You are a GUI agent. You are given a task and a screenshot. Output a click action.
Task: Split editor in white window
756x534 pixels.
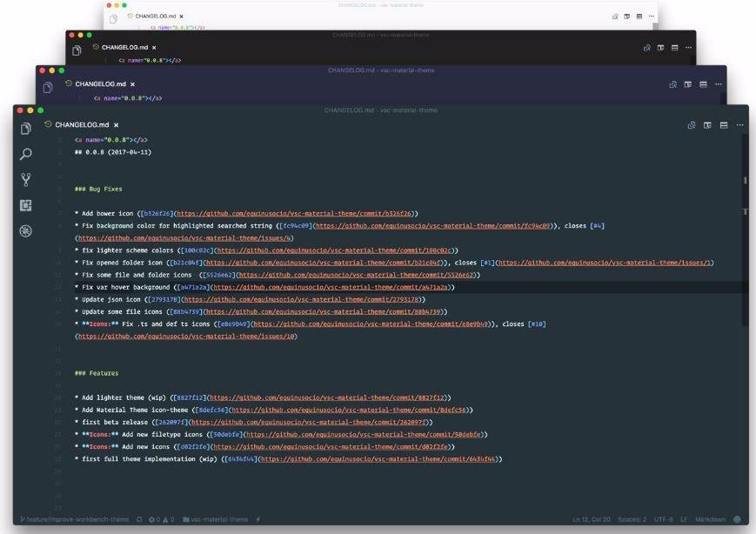tap(627, 17)
